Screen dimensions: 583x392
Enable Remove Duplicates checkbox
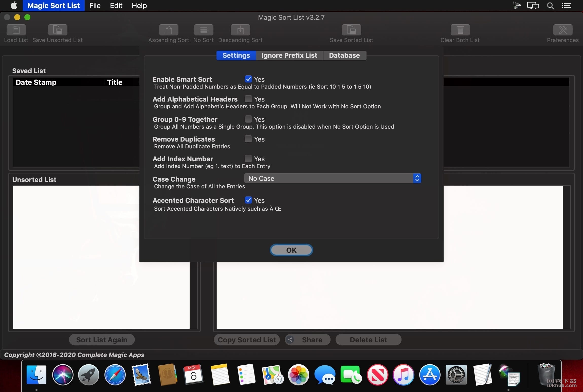[248, 139]
